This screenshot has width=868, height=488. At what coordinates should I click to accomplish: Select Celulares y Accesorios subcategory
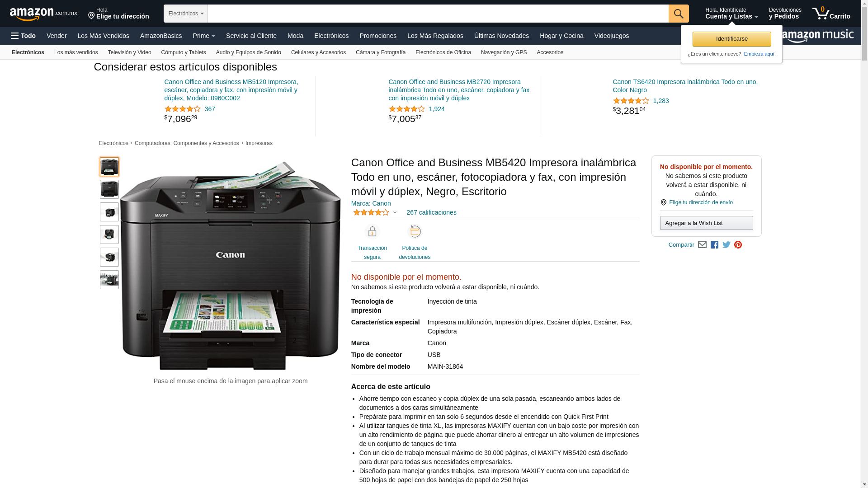[318, 52]
